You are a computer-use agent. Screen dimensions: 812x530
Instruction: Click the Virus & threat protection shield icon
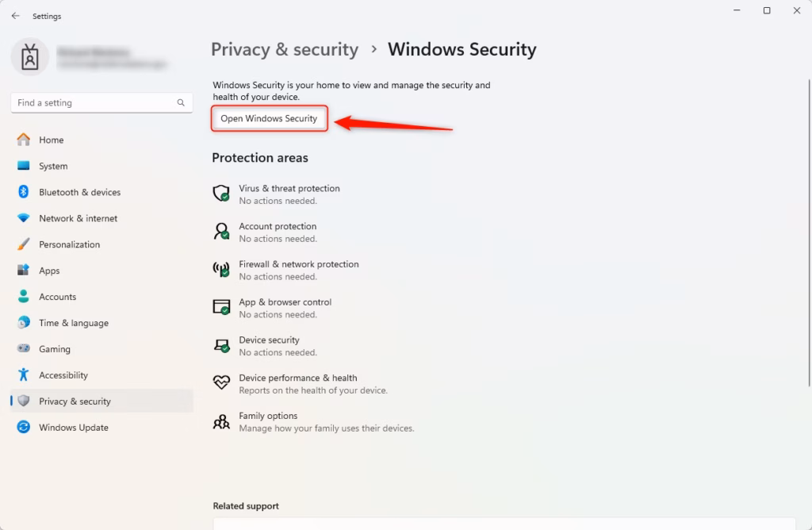221,194
